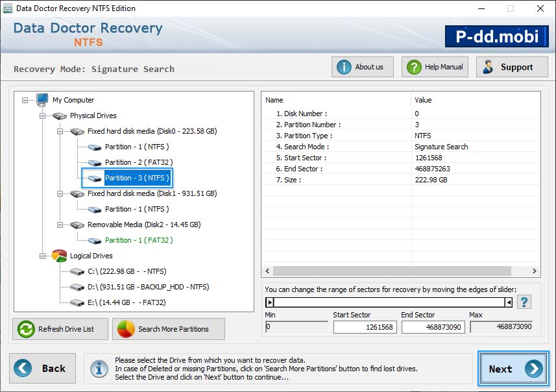Click the Physical Drives drive icon

coord(60,116)
